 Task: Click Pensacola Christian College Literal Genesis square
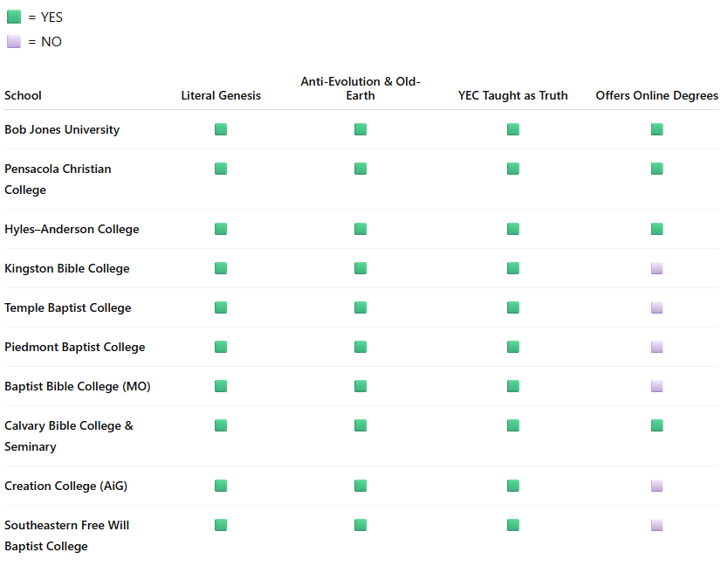tap(221, 169)
